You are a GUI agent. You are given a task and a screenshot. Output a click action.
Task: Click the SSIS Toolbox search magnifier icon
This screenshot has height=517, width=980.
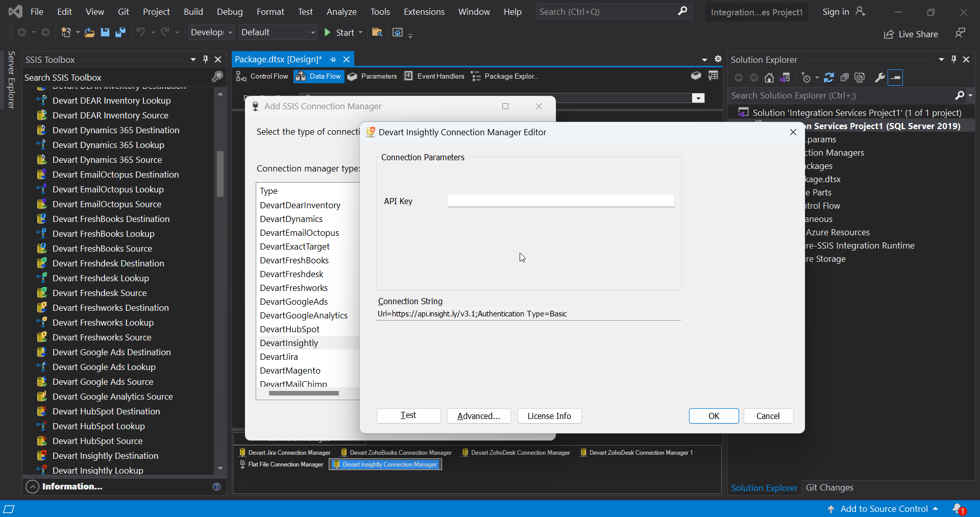pos(217,77)
